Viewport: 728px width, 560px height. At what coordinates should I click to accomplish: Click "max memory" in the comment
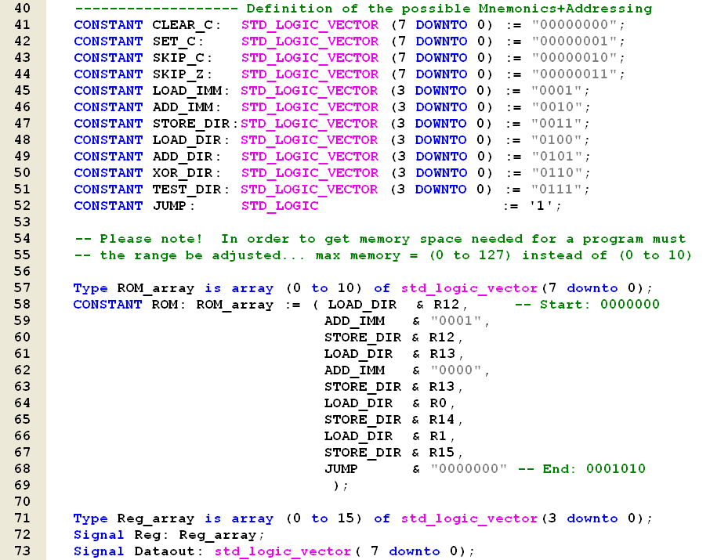coord(358,255)
